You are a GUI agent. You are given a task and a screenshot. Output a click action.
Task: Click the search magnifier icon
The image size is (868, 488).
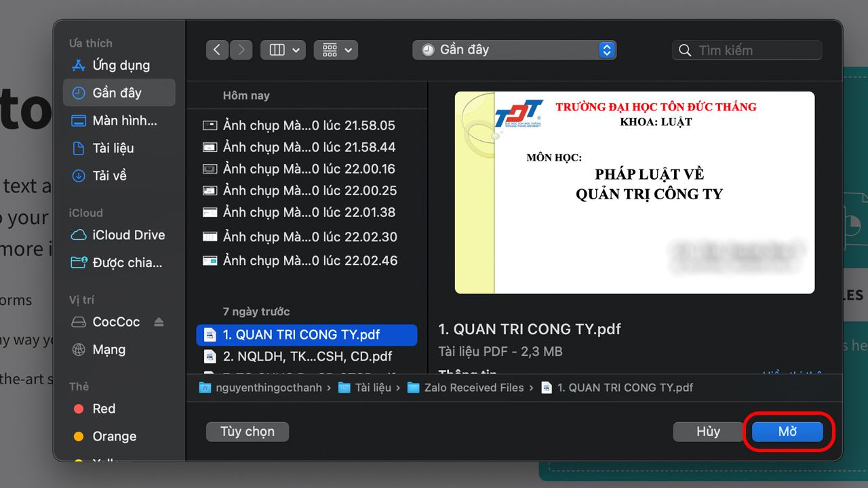[685, 50]
